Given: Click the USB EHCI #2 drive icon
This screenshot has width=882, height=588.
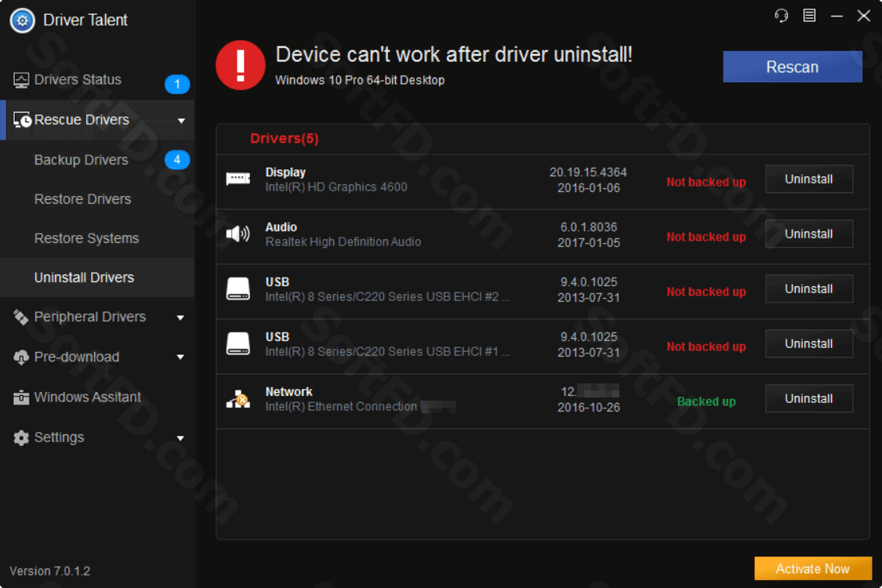Looking at the screenshot, I should (238, 289).
